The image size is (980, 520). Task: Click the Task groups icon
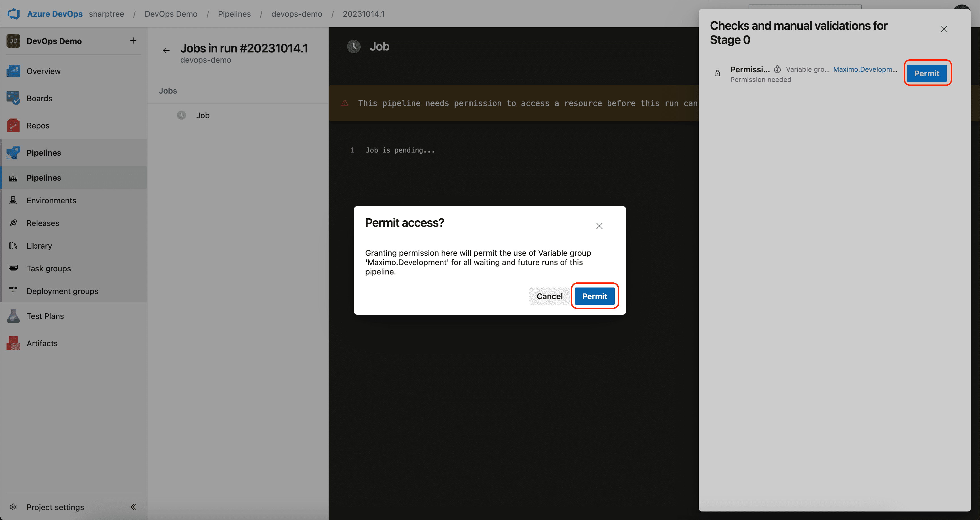[x=13, y=268]
